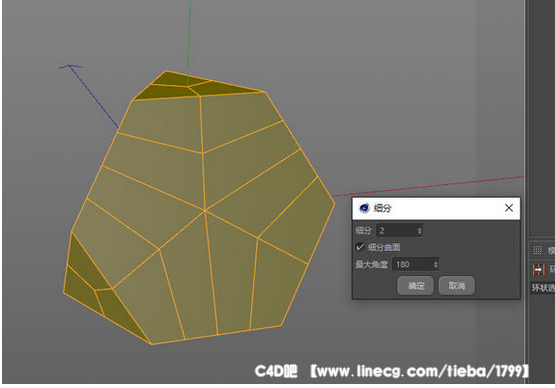The height and width of the screenshot is (388, 555).
Task: Cancel subdivision with the 取消 button
Action: tap(457, 285)
